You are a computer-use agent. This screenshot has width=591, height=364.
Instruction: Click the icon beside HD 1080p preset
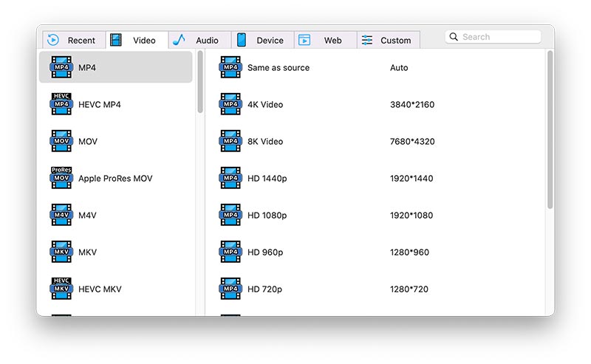230,215
